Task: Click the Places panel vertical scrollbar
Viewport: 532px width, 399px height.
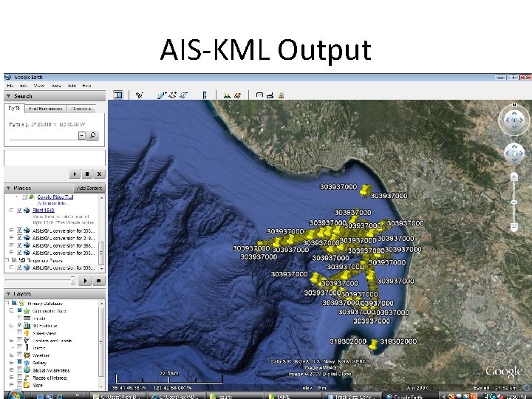Action: [x=101, y=233]
